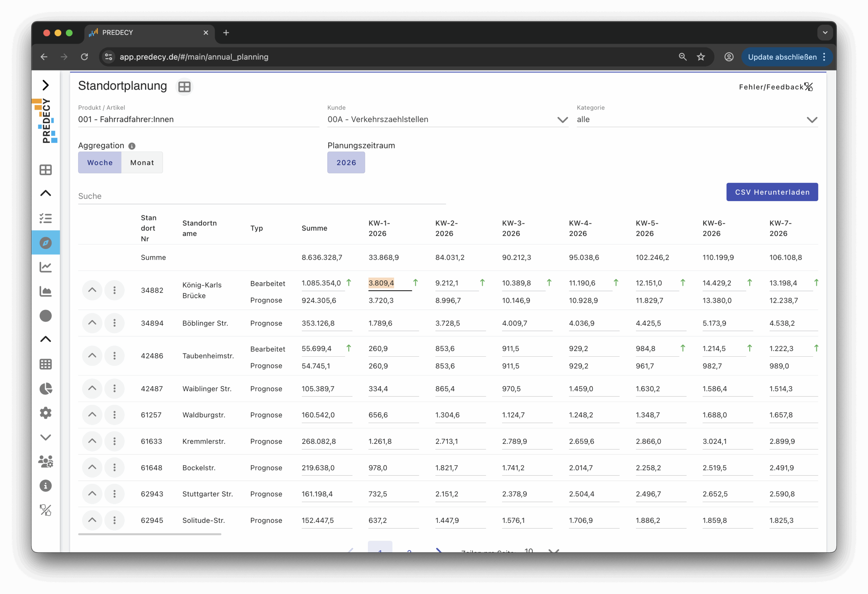
Task: Click the users group sidebar icon
Action: (45, 462)
